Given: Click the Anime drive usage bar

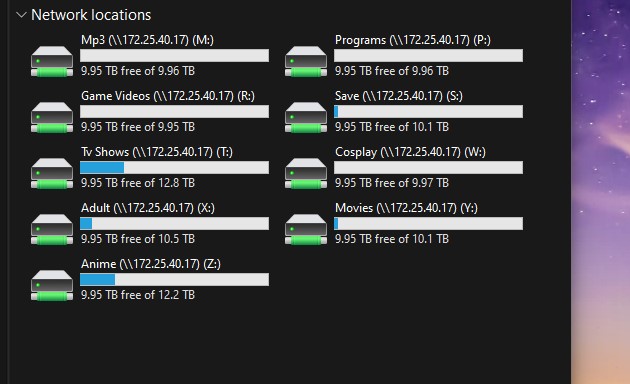Looking at the screenshot, I should 174,280.
